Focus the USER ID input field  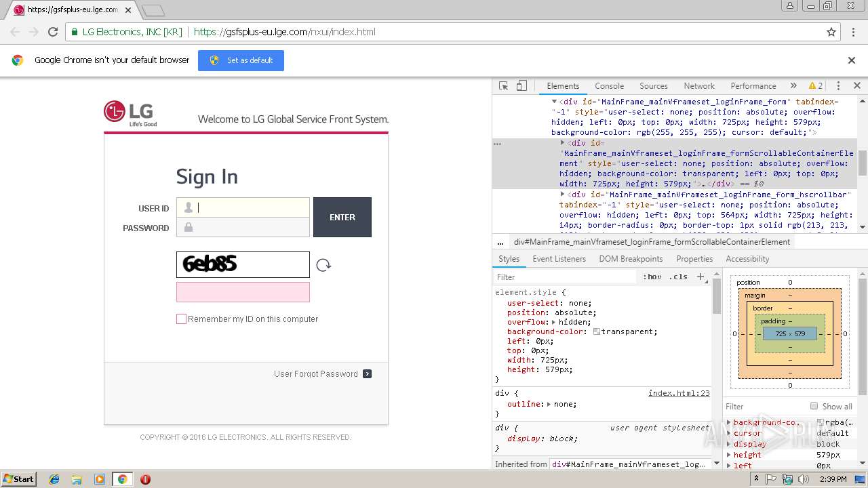(243, 207)
